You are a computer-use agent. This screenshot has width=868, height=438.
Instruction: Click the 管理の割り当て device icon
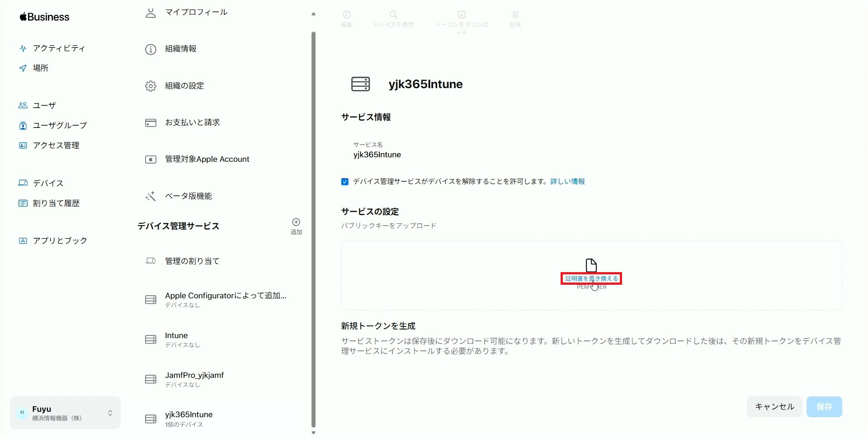(x=151, y=261)
